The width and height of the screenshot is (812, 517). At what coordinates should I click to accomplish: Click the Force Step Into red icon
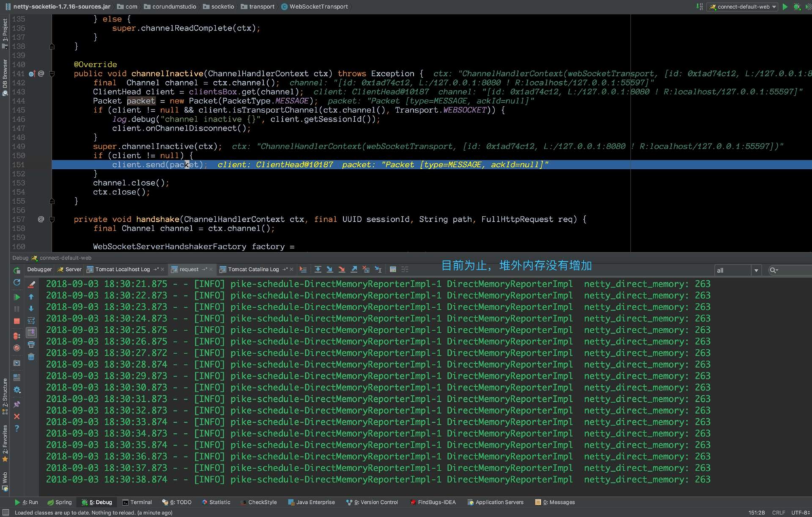[341, 269]
